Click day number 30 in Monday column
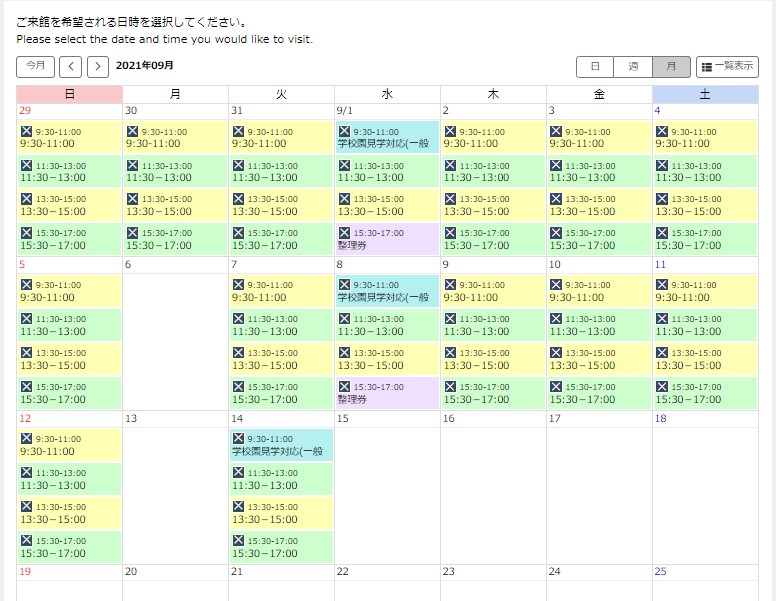Viewport: 776px width, 601px height. point(131,111)
